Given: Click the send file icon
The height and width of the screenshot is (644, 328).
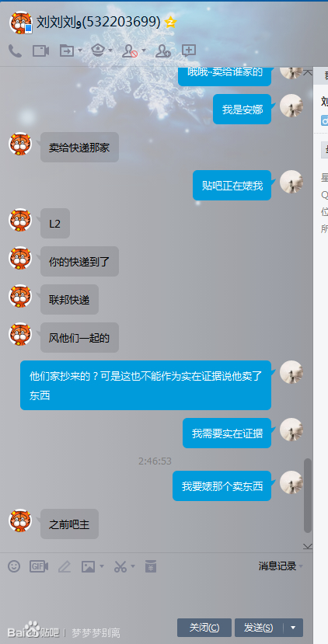Looking at the screenshot, I should pyautogui.click(x=67, y=51).
